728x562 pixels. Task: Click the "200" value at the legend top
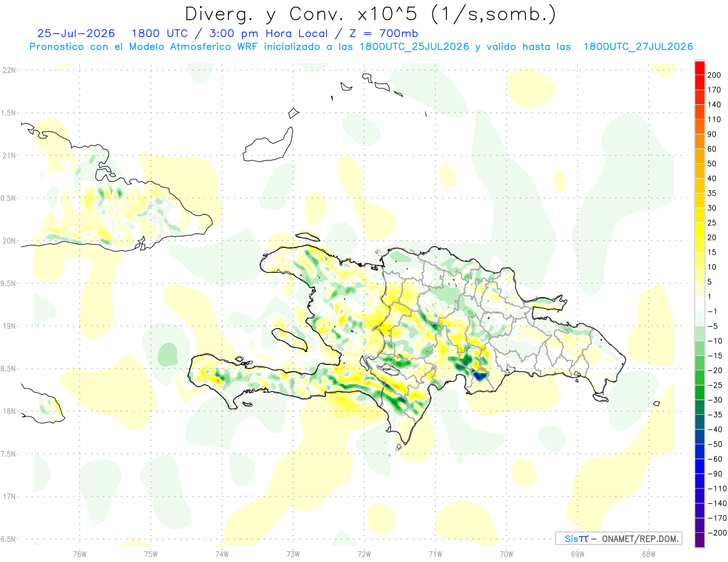coord(715,75)
